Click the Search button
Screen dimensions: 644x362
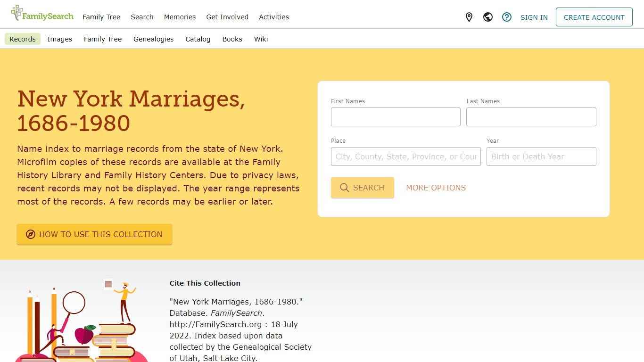363,188
